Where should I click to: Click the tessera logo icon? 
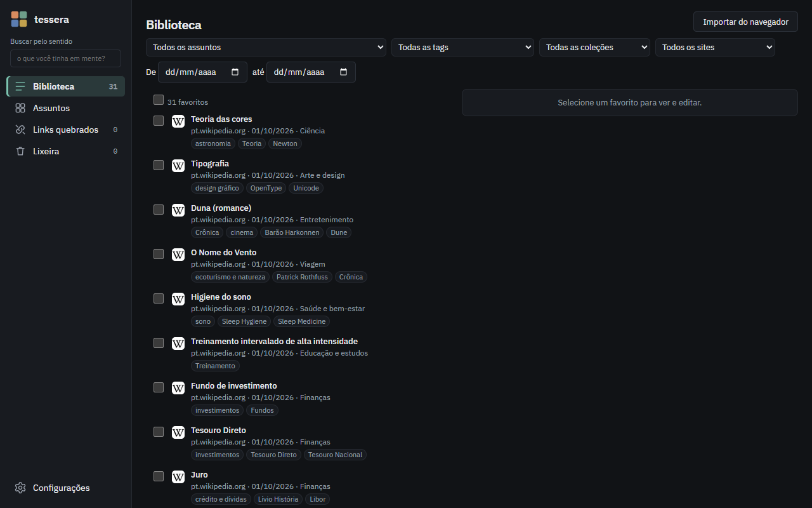[x=19, y=19]
